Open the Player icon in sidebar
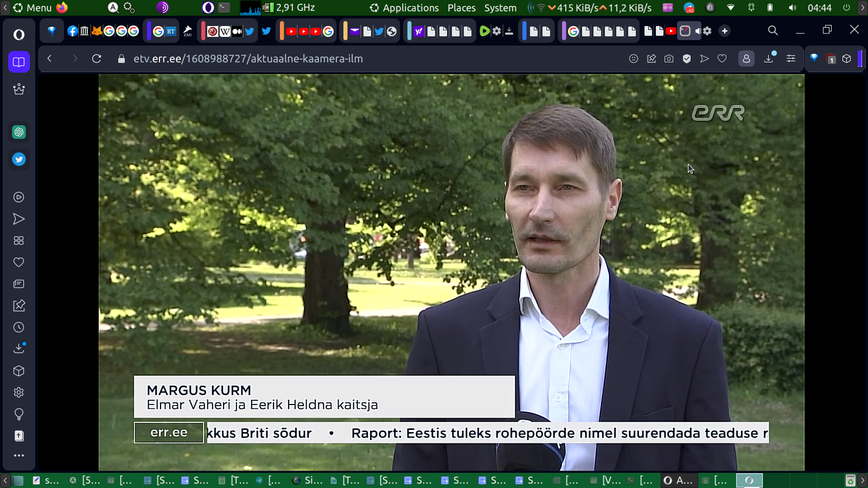The height and width of the screenshot is (488, 868). pos(19,197)
